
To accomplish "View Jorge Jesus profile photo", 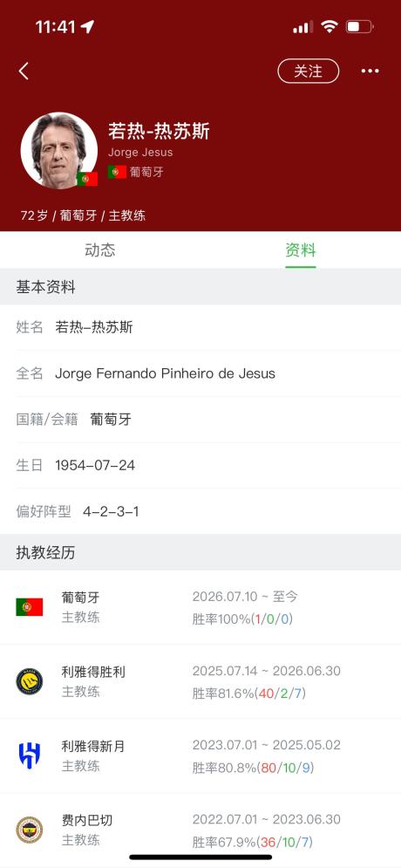I will coord(59,151).
